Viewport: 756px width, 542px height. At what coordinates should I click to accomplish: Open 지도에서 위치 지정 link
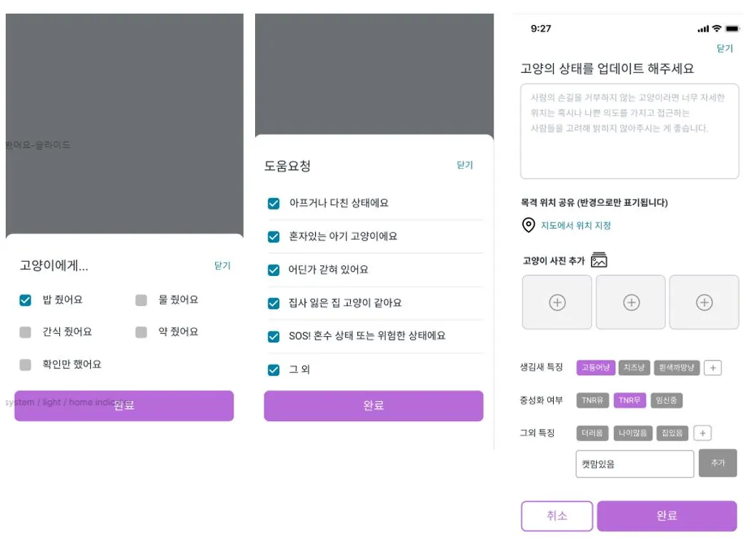pos(576,225)
